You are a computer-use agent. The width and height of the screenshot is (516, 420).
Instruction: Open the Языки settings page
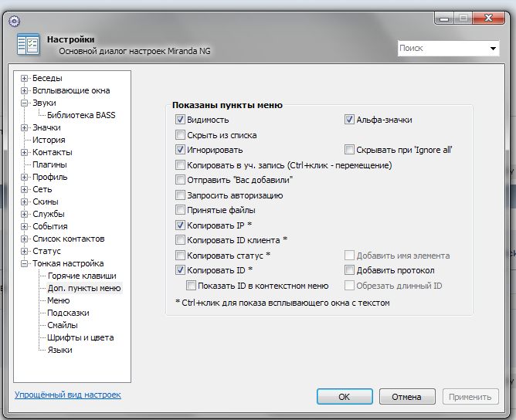[59, 350]
